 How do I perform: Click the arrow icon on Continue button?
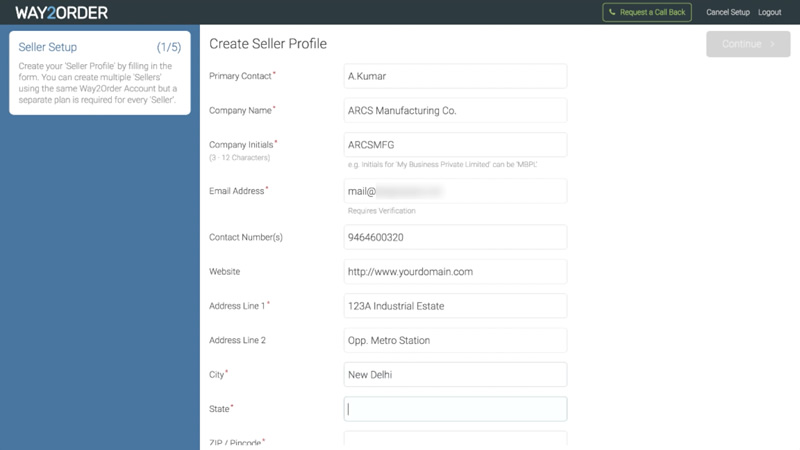pos(772,44)
